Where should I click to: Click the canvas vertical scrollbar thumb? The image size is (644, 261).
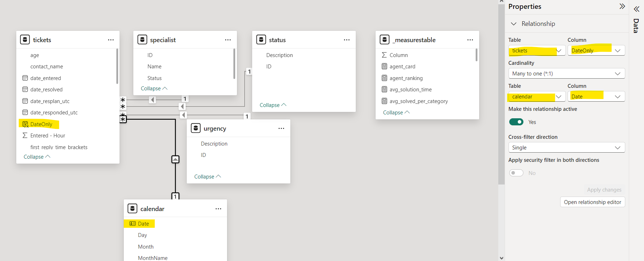(501, 94)
